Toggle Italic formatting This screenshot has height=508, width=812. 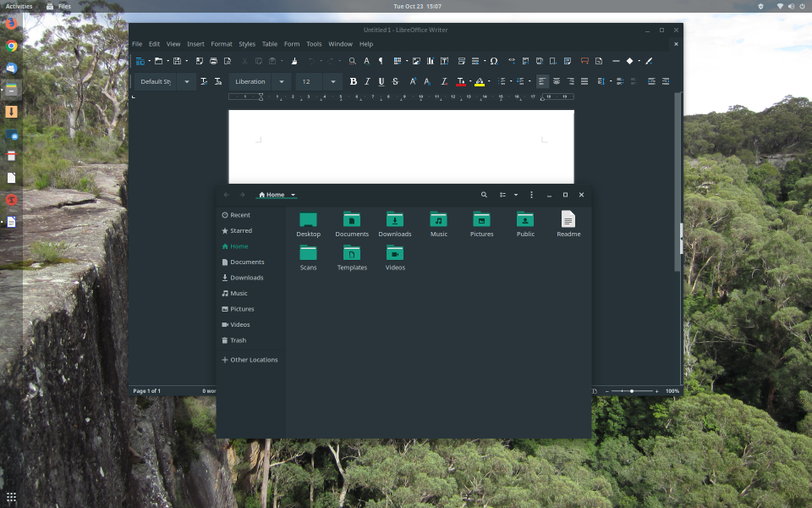367,82
